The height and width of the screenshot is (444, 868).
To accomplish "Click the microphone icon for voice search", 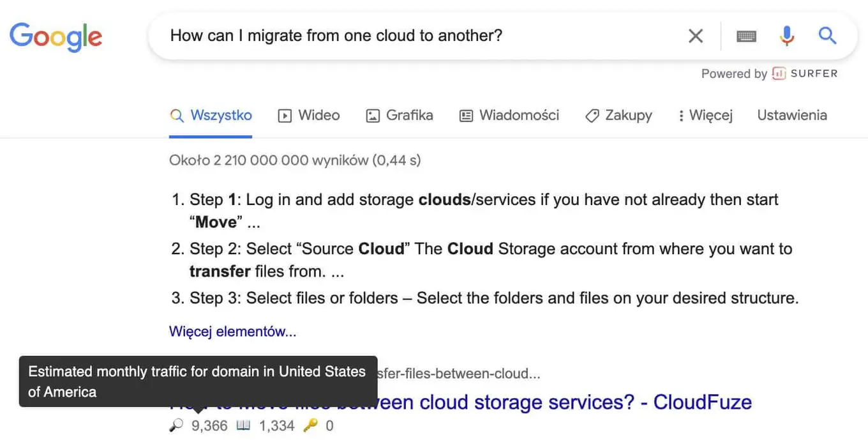I will pyautogui.click(x=787, y=36).
